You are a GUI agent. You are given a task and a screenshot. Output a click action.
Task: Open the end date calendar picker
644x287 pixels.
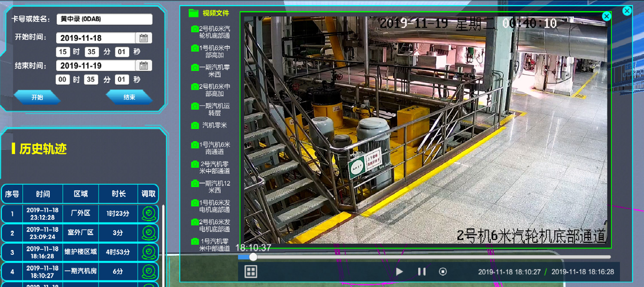(144, 66)
